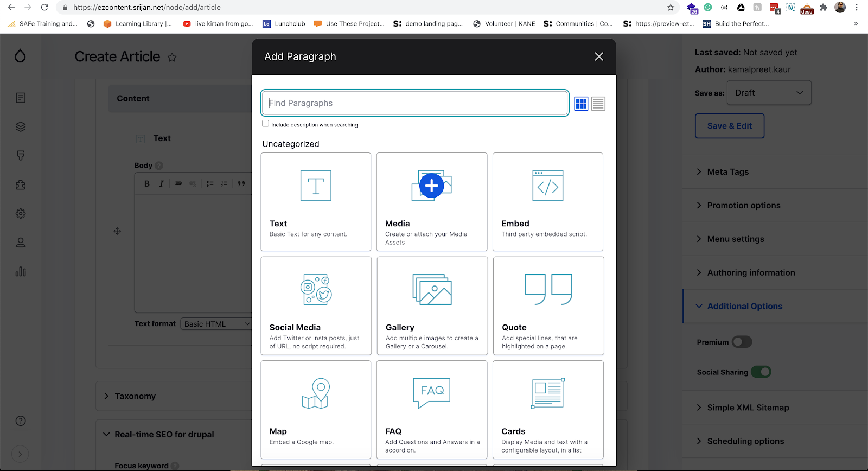The image size is (868, 471).
Task: Show more bookmarks with double chevron
Action: click(856, 24)
